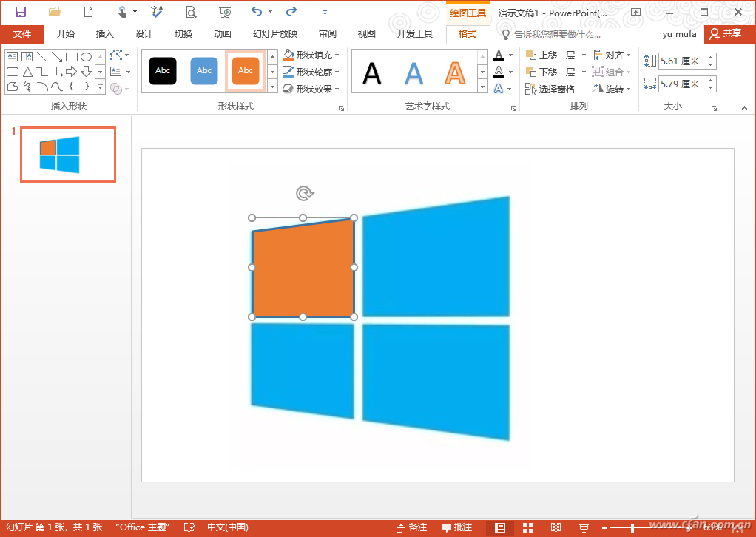Select the oval shape in gallery
The image size is (756, 537).
coord(87,57)
